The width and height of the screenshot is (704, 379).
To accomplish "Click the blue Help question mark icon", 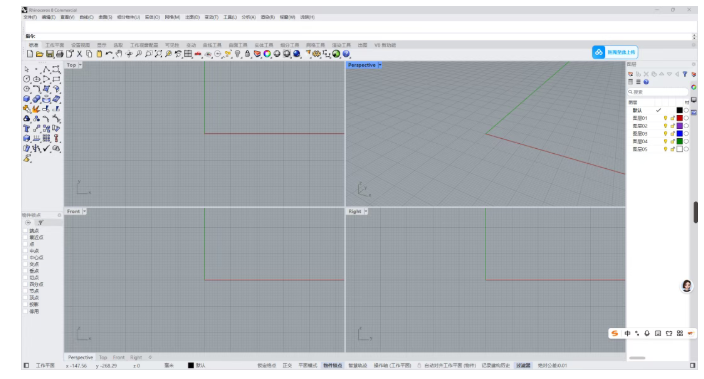I will tap(346, 54).
